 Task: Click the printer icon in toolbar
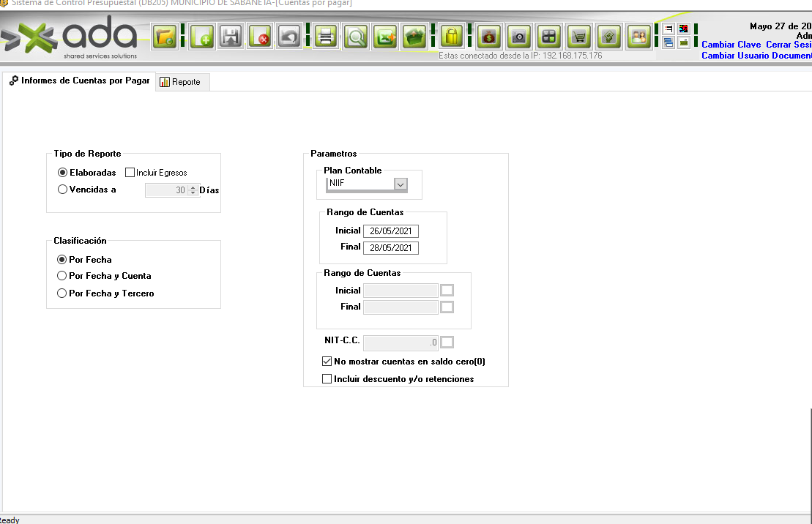[325, 36]
